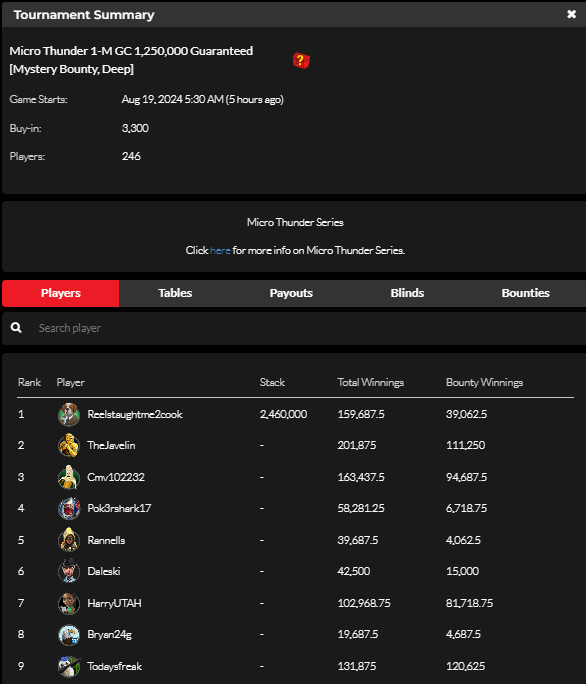586x684 pixels.
Task: Click total winnings value 159,687.5
Action: [x=361, y=414]
